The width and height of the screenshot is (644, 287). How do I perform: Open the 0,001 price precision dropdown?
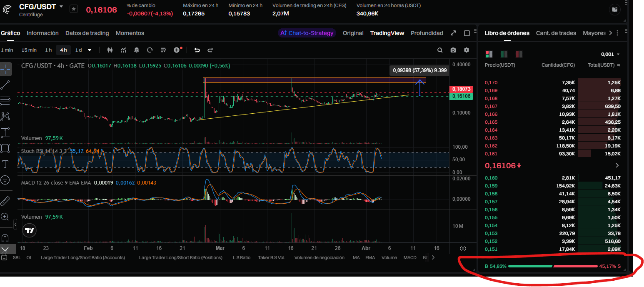[610, 54]
